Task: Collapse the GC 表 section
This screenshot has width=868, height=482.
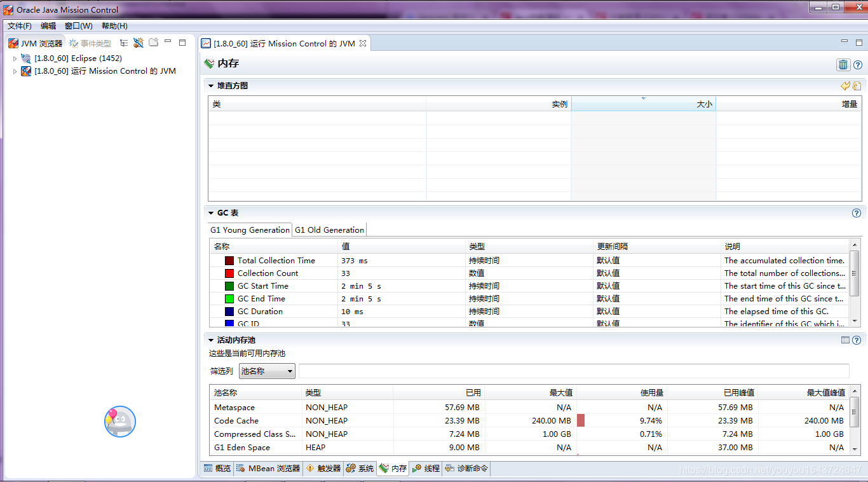Action: 211,213
